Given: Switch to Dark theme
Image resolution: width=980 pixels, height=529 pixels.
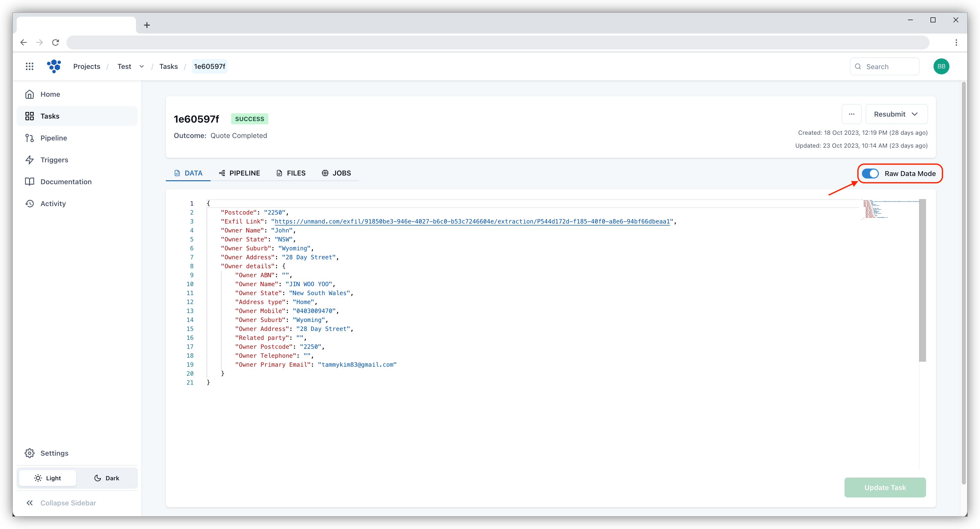Looking at the screenshot, I should click(106, 478).
